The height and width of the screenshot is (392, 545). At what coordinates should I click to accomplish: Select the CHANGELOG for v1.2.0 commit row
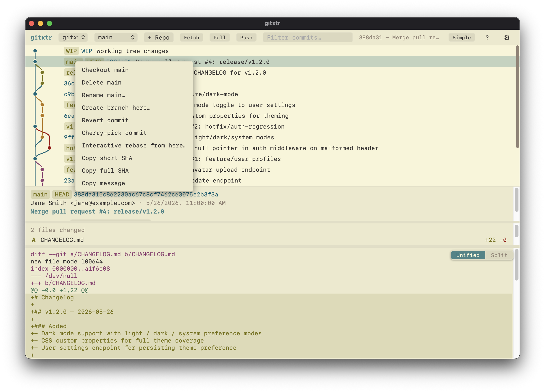270,73
